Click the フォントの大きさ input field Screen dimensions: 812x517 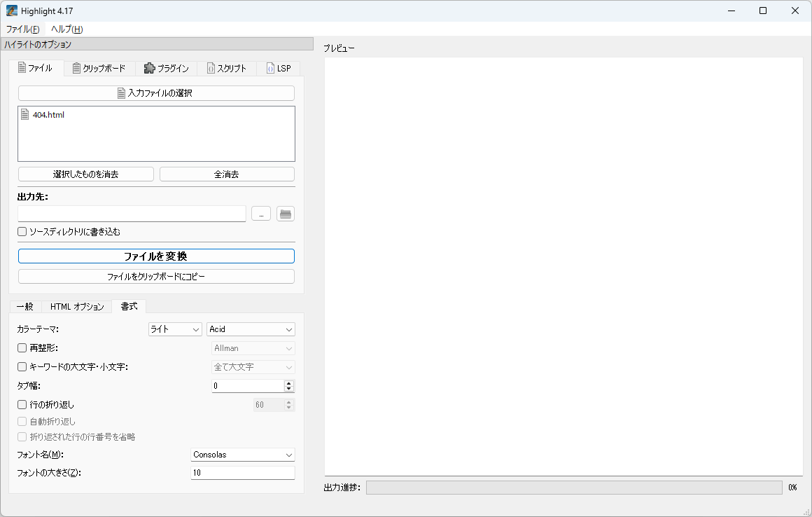tap(243, 473)
